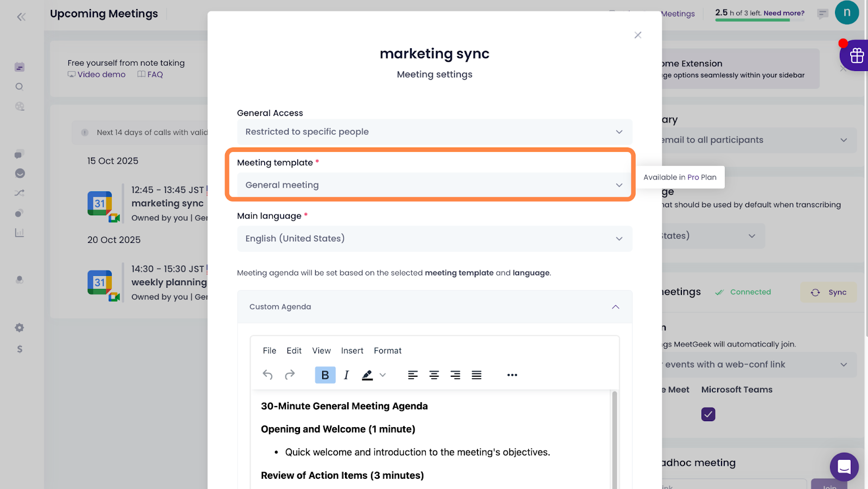This screenshot has width=868, height=489.
Task: Apply italic formatting in agenda editor
Action: (346, 375)
